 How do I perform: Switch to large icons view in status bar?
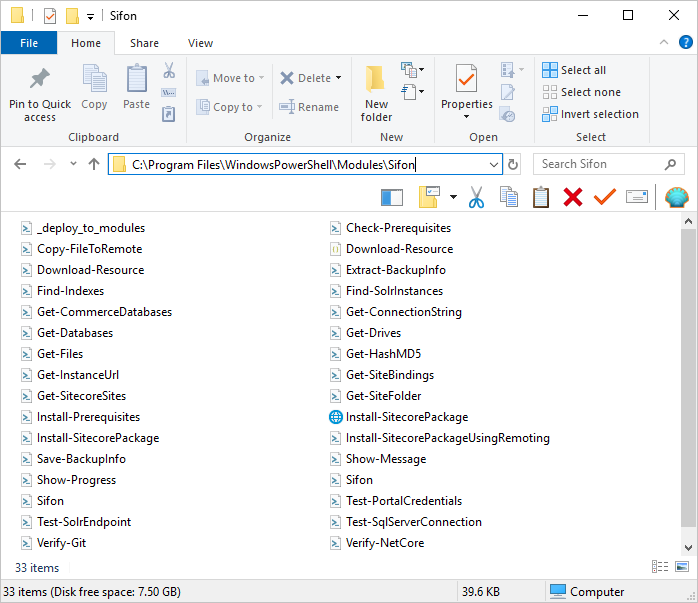pyautogui.click(x=682, y=567)
